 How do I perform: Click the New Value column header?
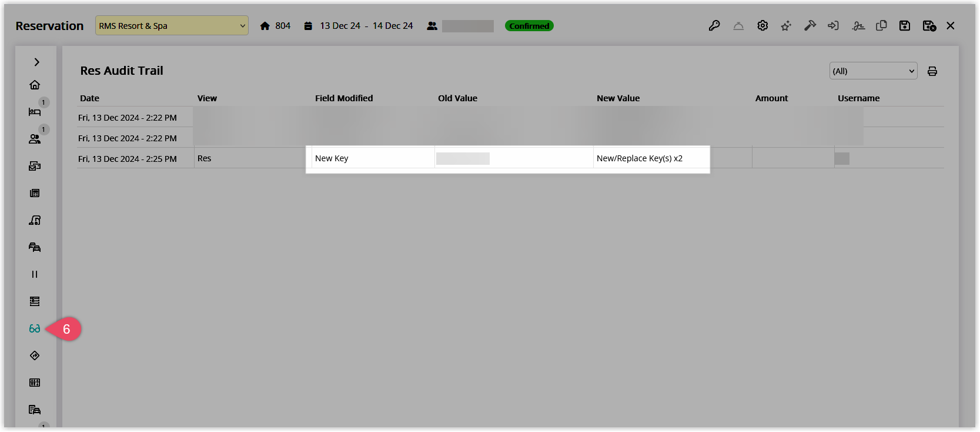click(618, 98)
